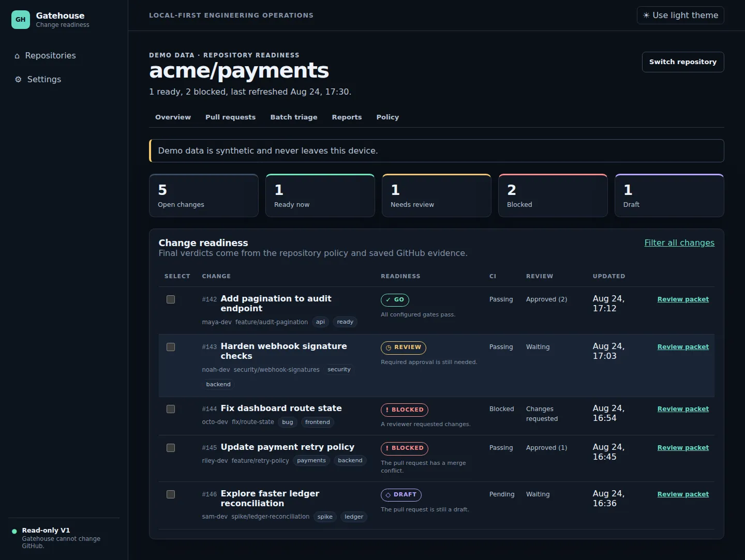Click the Needs review stat card
Image resolution: width=745 pixels, height=560 pixels.
coord(437,195)
